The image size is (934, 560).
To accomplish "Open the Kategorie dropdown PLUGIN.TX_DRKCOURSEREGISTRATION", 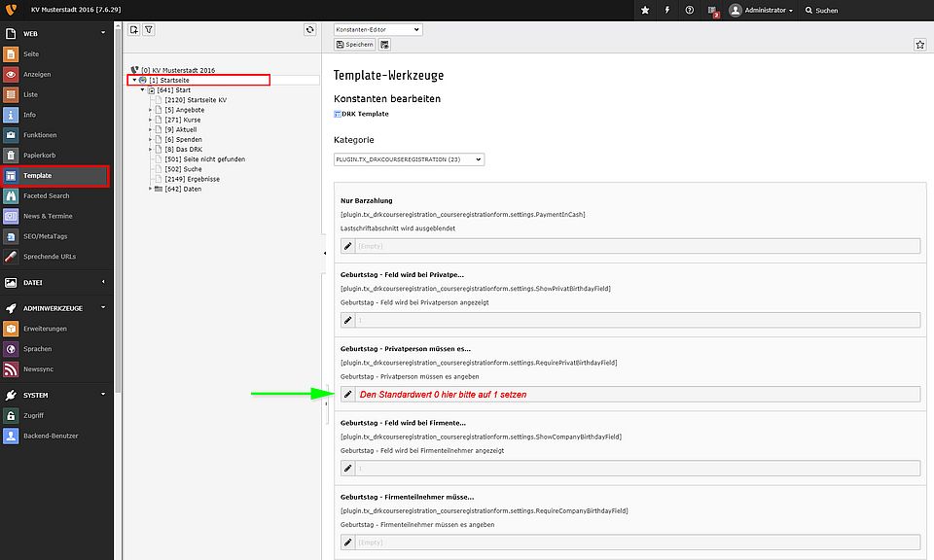I will pos(409,159).
